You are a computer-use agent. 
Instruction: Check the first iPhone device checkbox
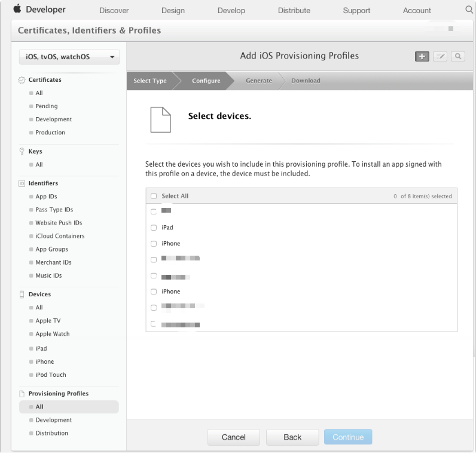154,244
